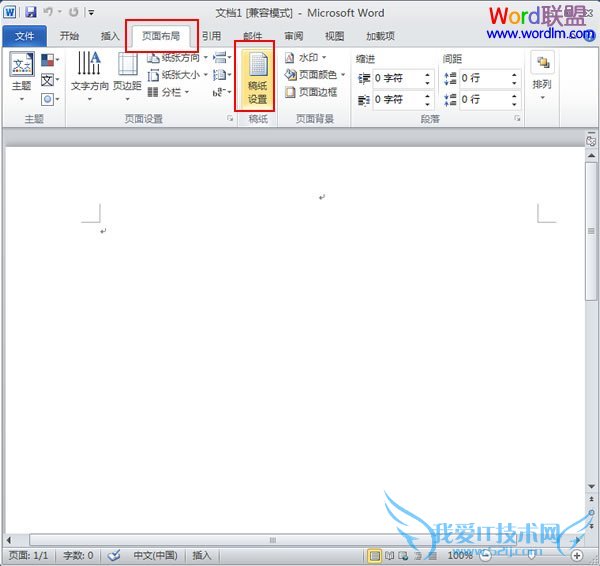
Task: Open the 排列 arrange dropdown
Action: [x=542, y=77]
